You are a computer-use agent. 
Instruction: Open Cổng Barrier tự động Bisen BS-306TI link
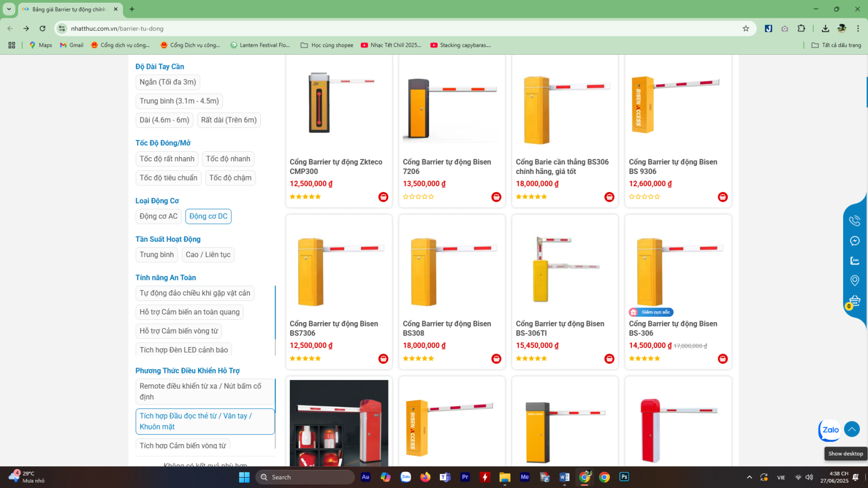click(560, 328)
